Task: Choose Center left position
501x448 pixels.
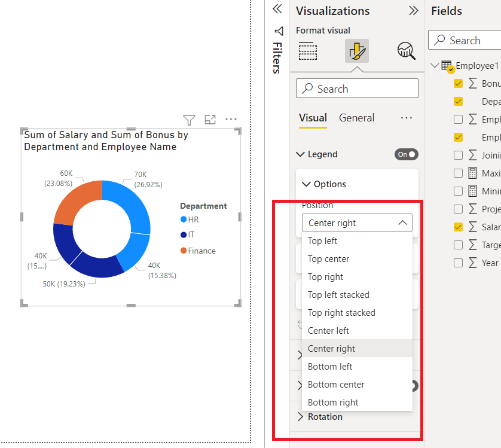Action: (357, 330)
